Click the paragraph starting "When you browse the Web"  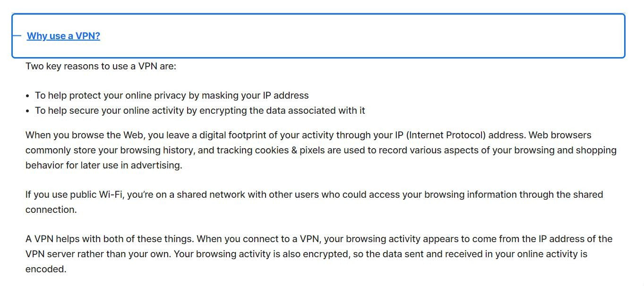321,150
